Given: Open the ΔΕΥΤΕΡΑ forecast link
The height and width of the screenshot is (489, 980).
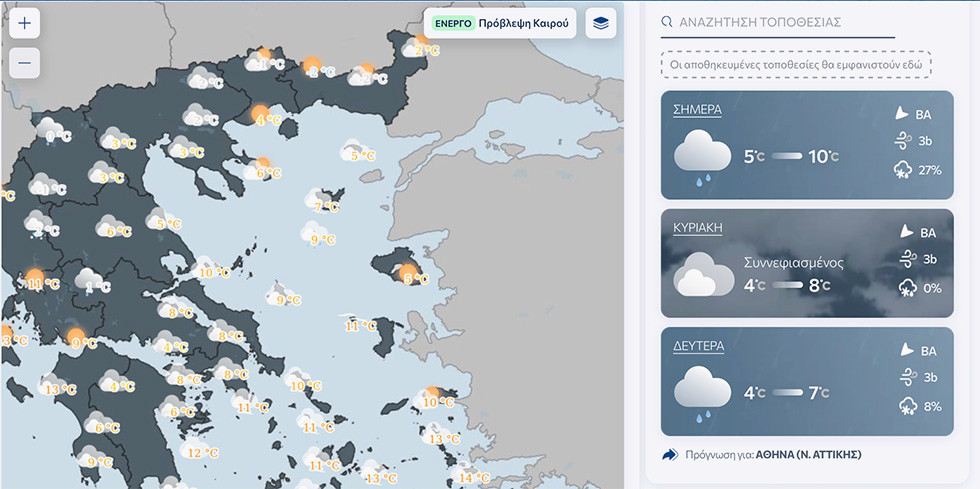Looking at the screenshot, I should pos(699,345).
